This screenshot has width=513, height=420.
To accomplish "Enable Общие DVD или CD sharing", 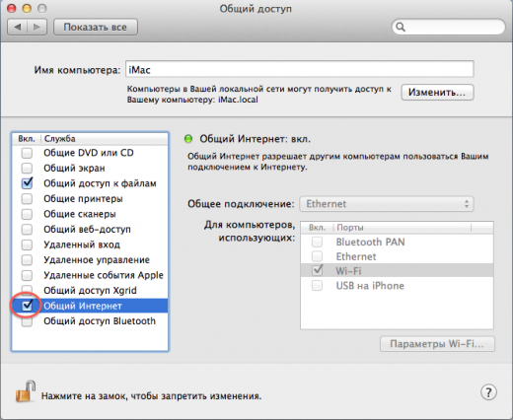I will pyautogui.click(x=27, y=153).
